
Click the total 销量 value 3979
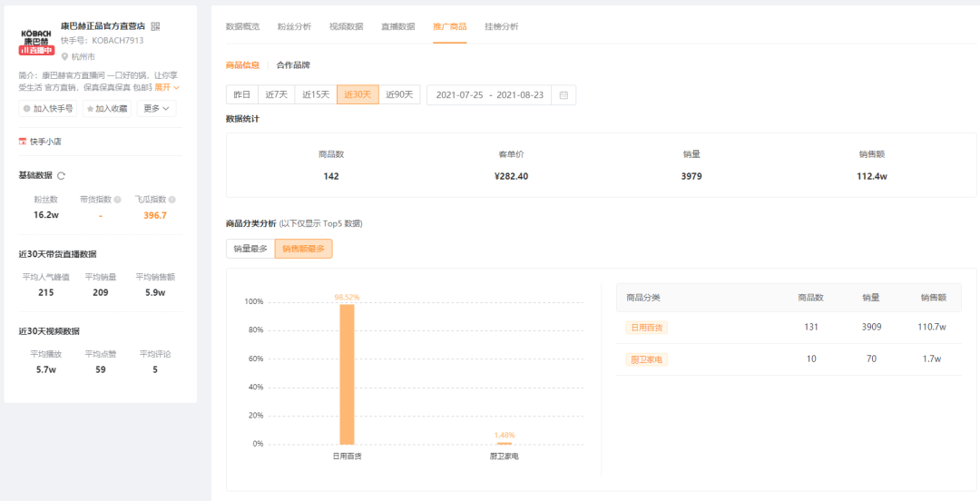click(691, 176)
